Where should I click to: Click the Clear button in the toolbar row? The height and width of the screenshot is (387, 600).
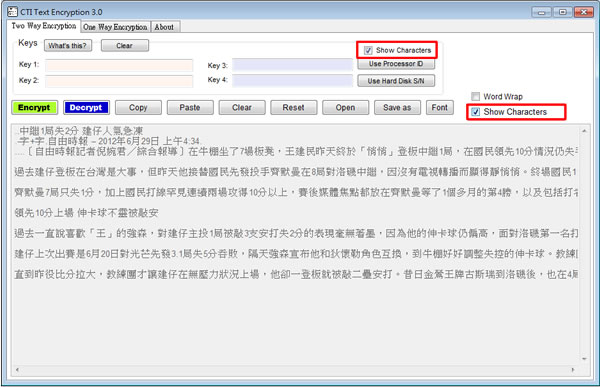coord(242,108)
